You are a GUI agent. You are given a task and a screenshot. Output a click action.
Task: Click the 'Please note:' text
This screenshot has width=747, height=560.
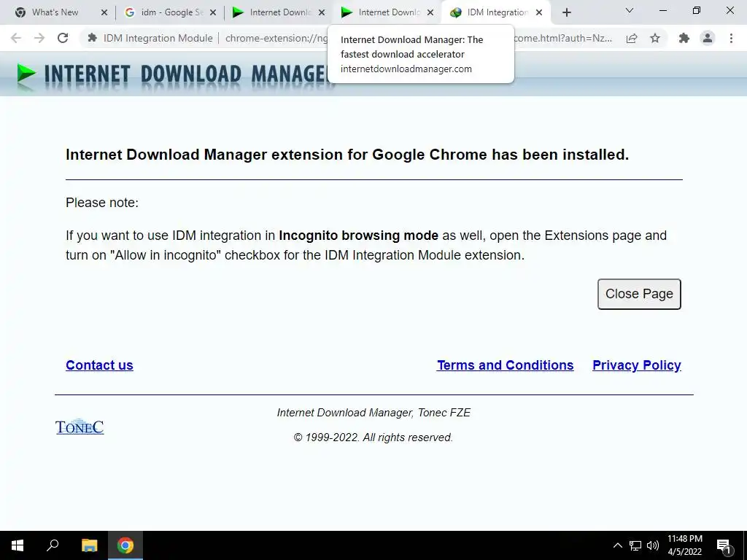click(102, 203)
